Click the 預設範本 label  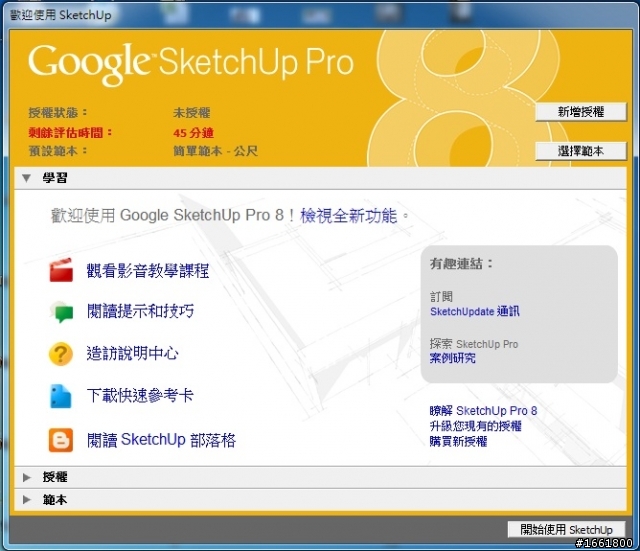[58, 151]
